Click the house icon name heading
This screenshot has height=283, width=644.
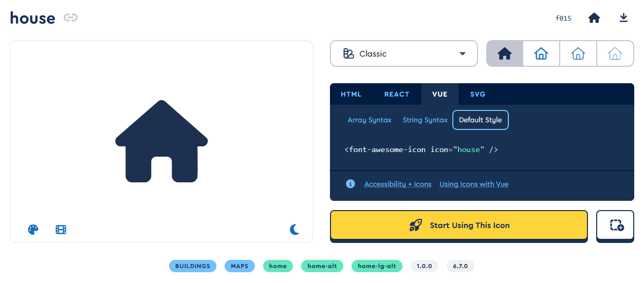click(x=32, y=18)
